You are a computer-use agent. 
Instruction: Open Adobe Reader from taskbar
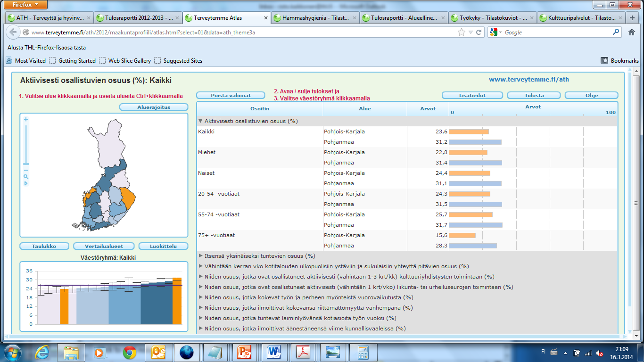click(x=303, y=352)
